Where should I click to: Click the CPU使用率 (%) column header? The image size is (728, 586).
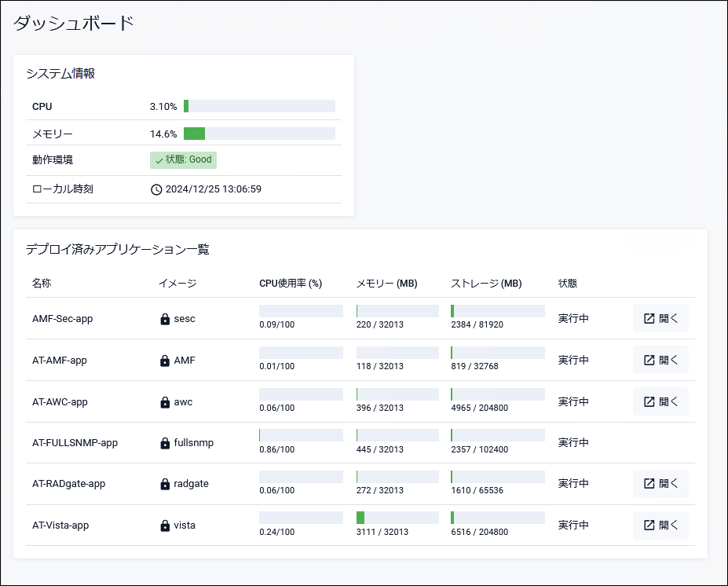[291, 284]
